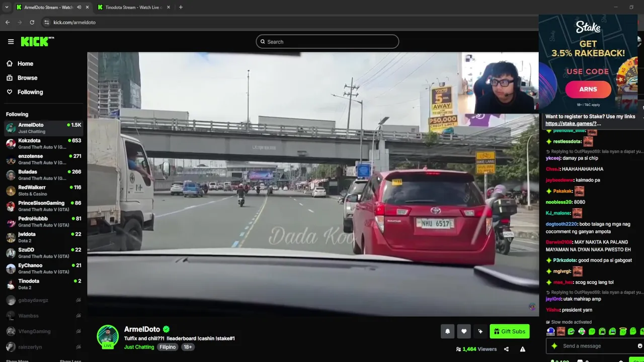Open the stake.games link in chat

[x=573, y=124]
